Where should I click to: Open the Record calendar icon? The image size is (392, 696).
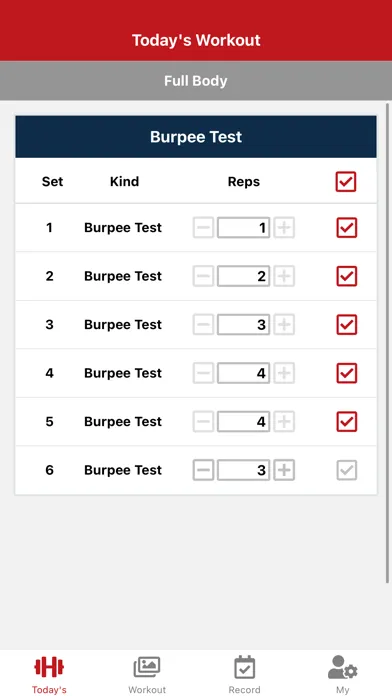pos(245,667)
